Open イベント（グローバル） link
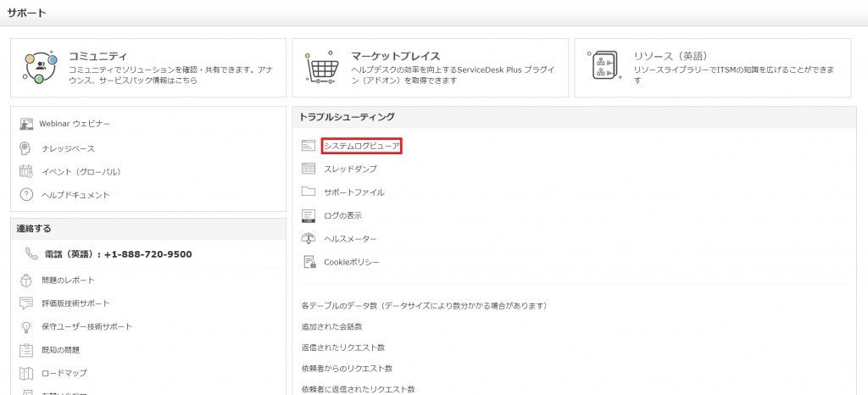The height and width of the screenshot is (395, 868). click(81, 172)
